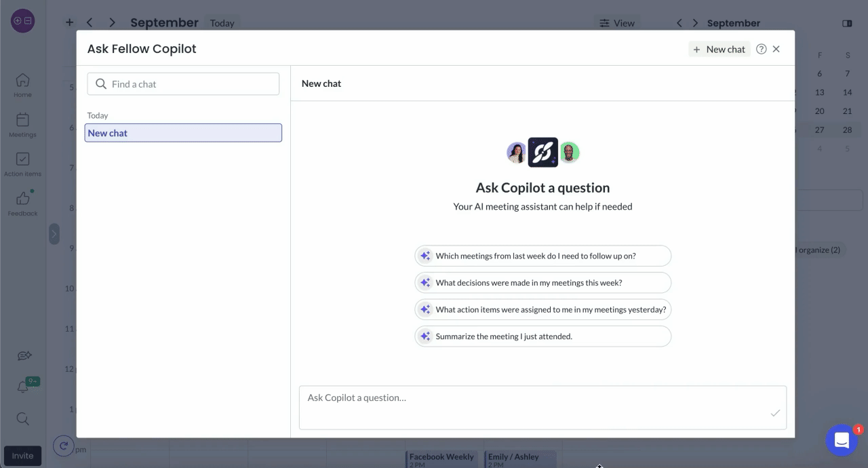The image size is (868, 468).
Task: Submit the question with the checkmark icon
Action: click(775, 413)
